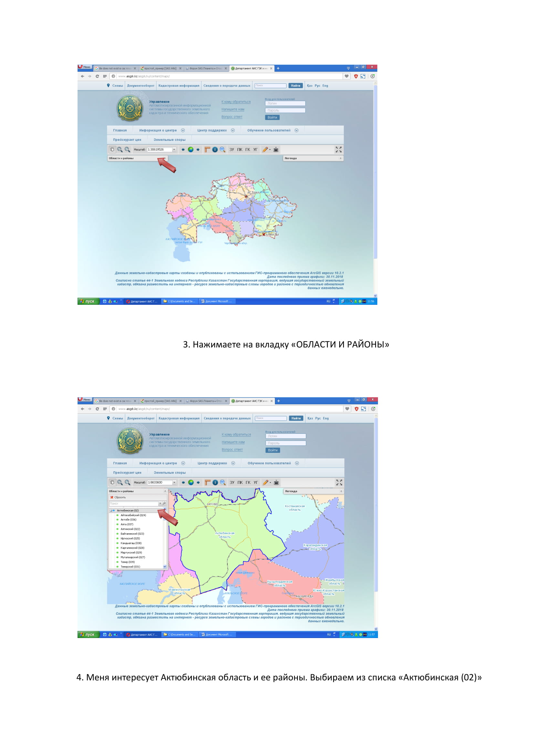Click the globe full-extent icon in the upper map toolbar

click(x=191, y=150)
